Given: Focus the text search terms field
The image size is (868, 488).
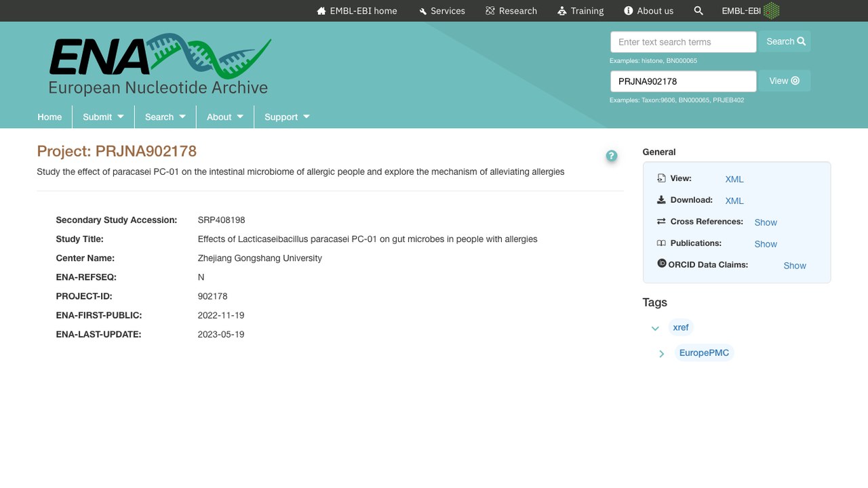Looking at the screenshot, I should click(x=684, y=42).
